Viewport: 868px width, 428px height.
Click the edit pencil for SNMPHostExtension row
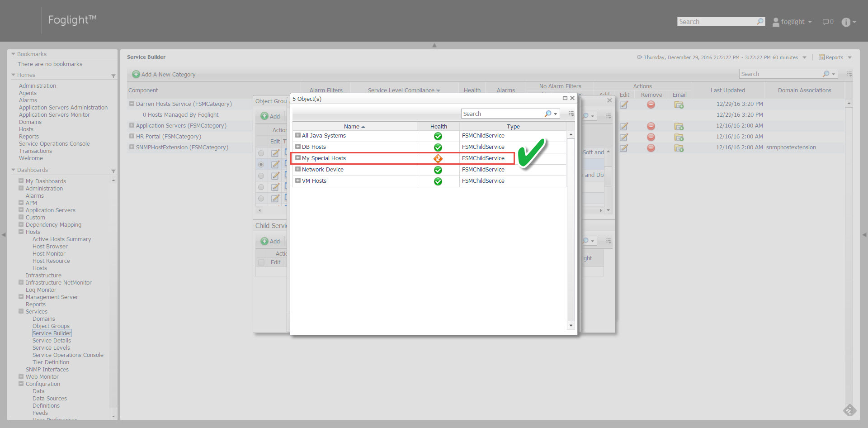[x=624, y=148]
